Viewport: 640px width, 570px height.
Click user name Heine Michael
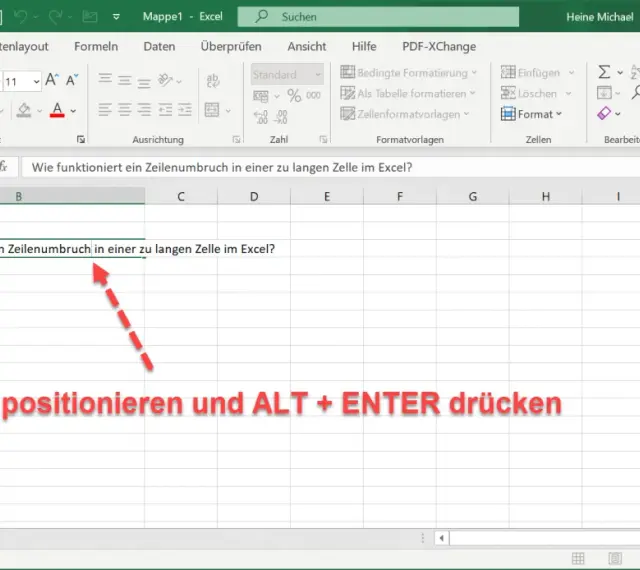pyautogui.click(x=600, y=17)
